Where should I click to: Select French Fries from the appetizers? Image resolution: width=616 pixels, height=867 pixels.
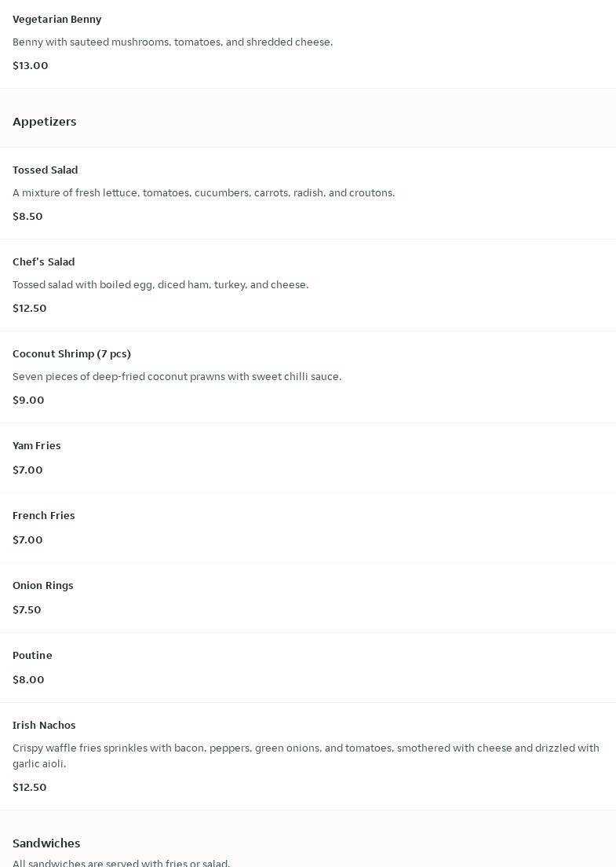coord(44,515)
